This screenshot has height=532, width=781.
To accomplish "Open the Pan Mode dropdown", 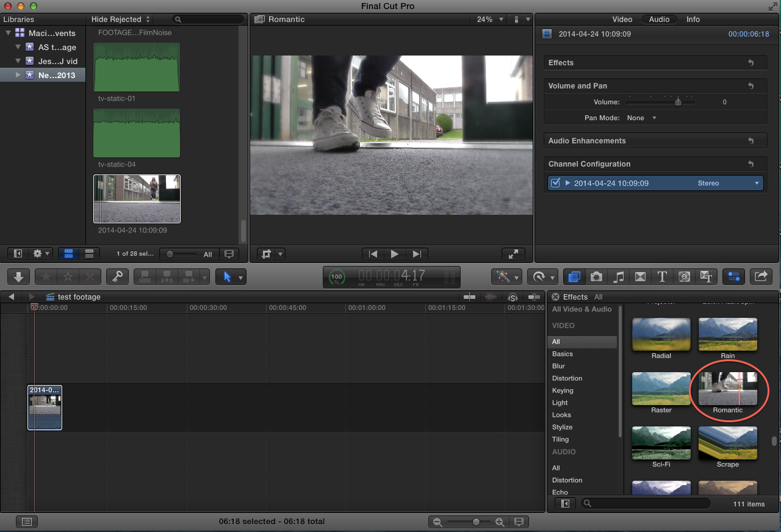I will coord(642,118).
